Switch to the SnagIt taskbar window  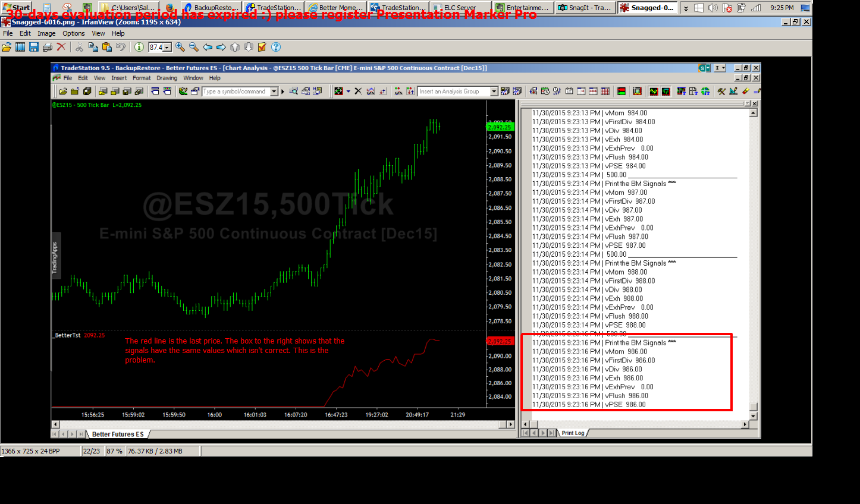[x=585, y=8]
